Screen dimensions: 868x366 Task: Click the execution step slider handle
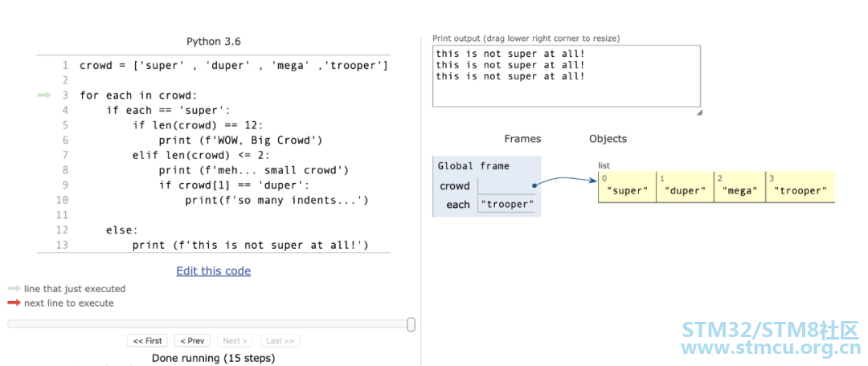411,324
